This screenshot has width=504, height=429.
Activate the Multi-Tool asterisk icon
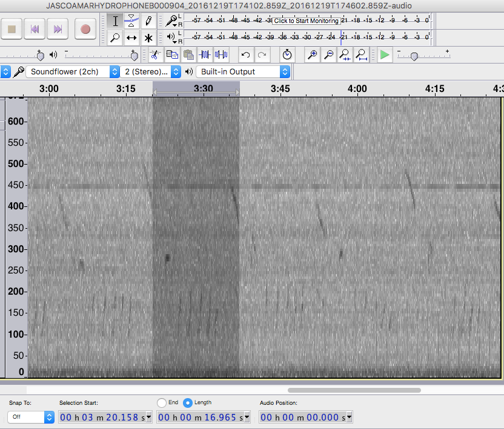pos(148,38)
